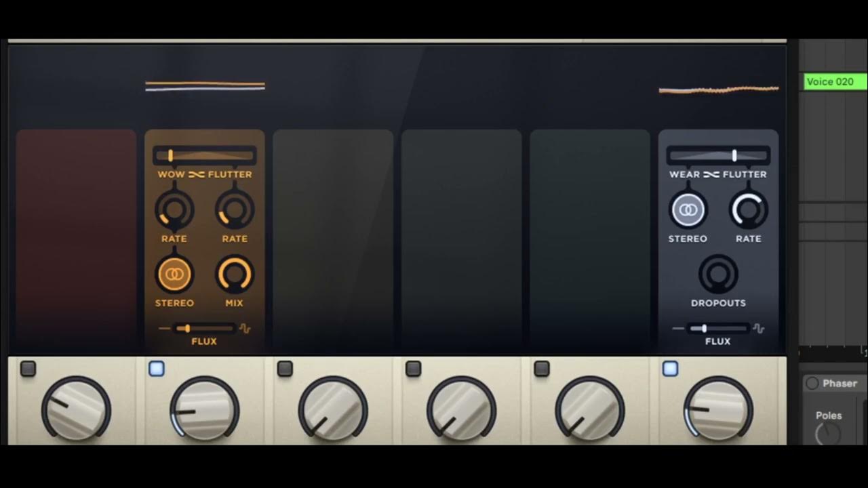
Task: Adjust the Wow/Flutter balance slider in the orange module
Action: click(x=205, y=156)
